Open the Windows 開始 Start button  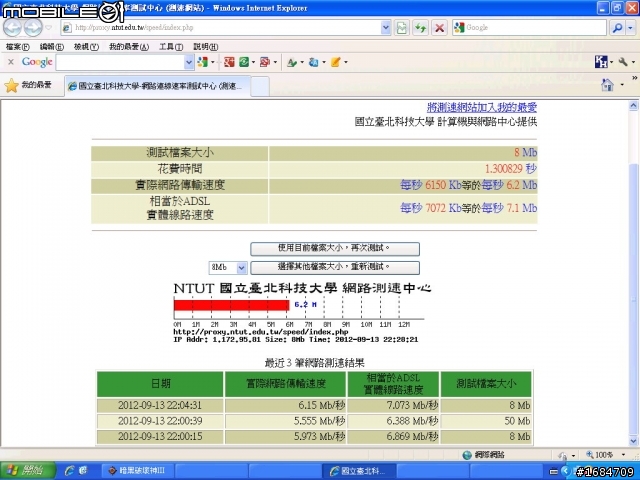pyautogui.click(x=28, y=471)
